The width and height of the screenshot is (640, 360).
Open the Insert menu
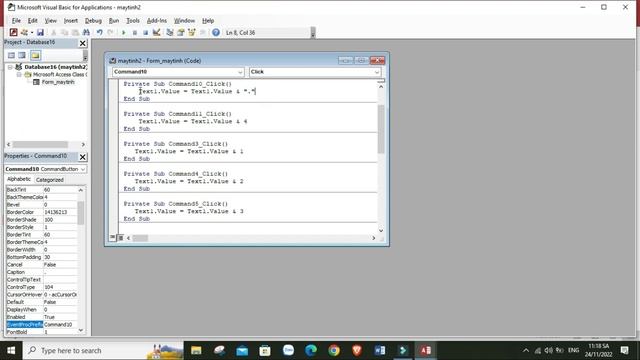[x=71, y=20]
